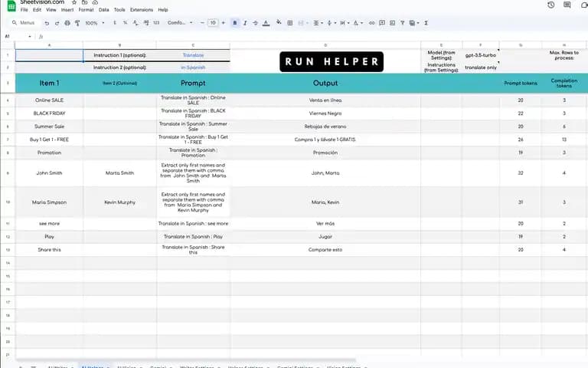
Task: Check the cloud save status icon
Action: point(95,2)
